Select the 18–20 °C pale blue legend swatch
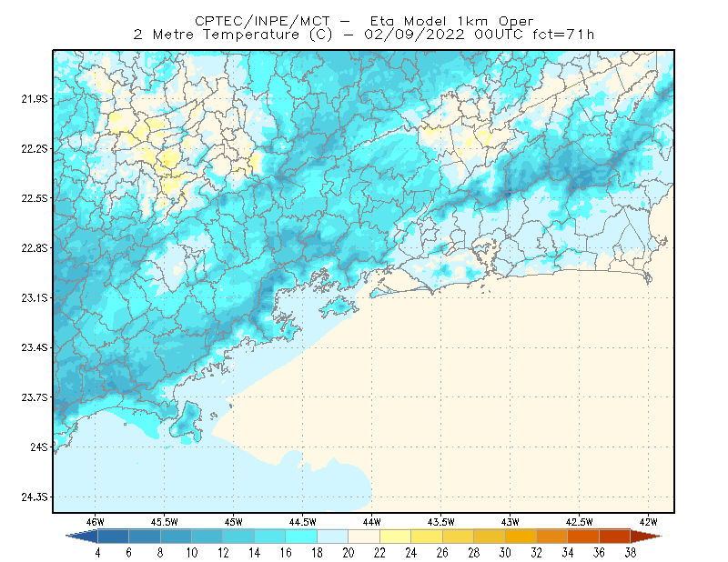 point(332,537)
